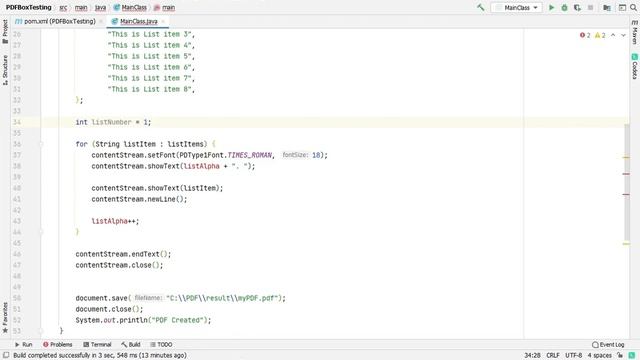Change CRLF line separator setting
640x360 pixels.
[553, 355]
